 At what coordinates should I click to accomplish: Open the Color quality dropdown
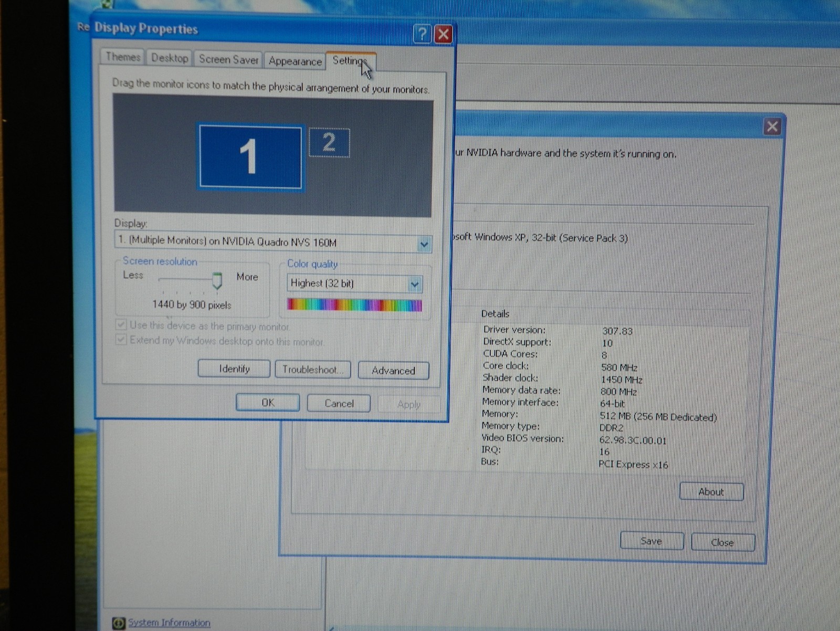pos(414,285)
